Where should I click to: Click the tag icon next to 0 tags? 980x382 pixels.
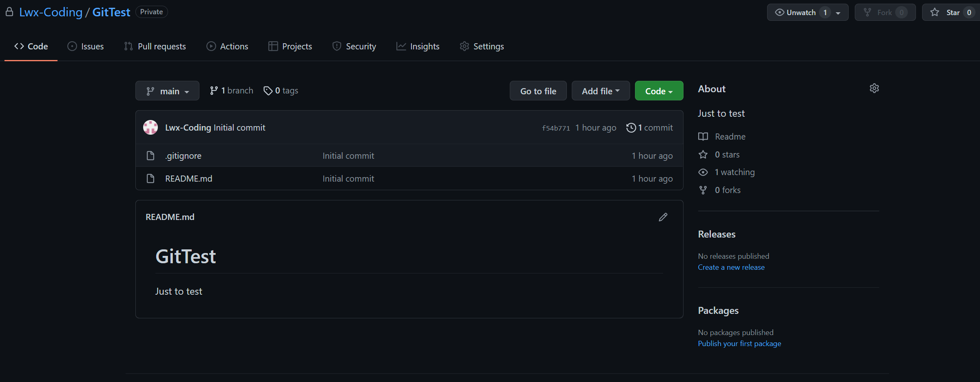point(268,91)
